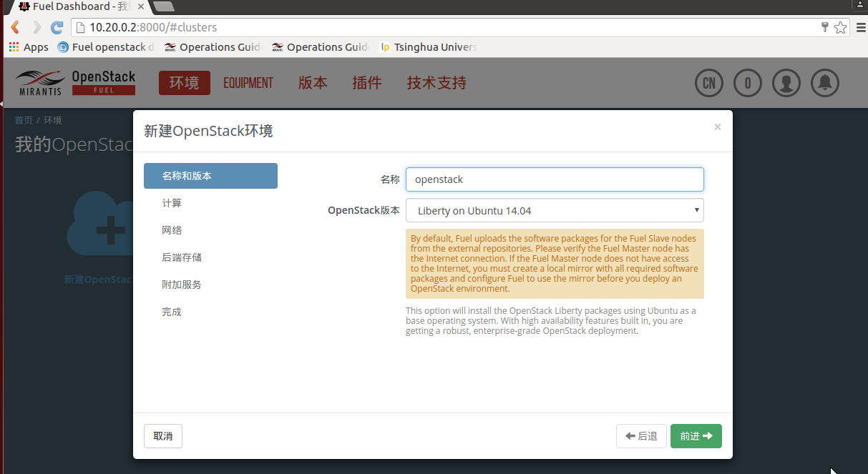Open the EQUIPMENT navigation tab

tap(248, 83)
